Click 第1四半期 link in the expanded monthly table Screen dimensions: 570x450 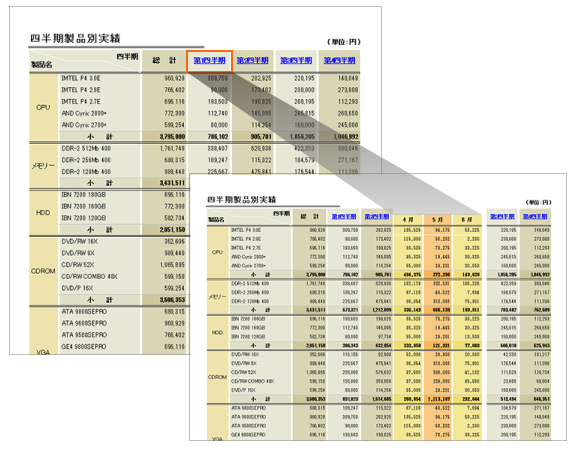pos(344,217)
